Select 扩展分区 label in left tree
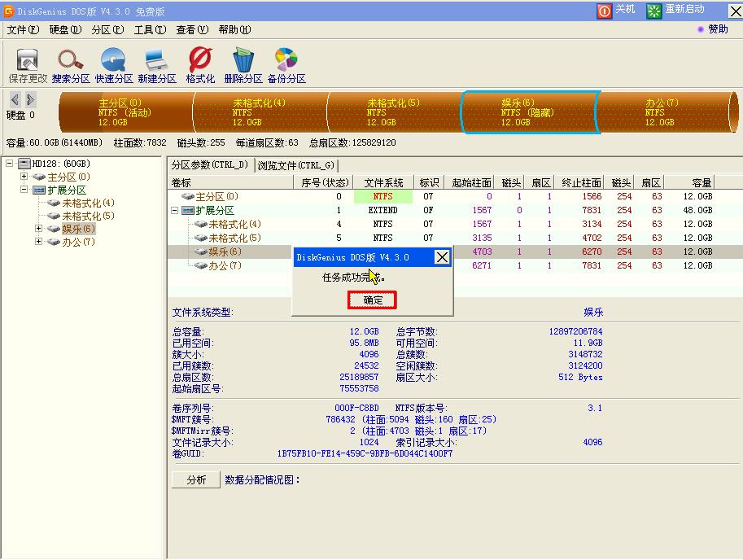 pos(67,190)
